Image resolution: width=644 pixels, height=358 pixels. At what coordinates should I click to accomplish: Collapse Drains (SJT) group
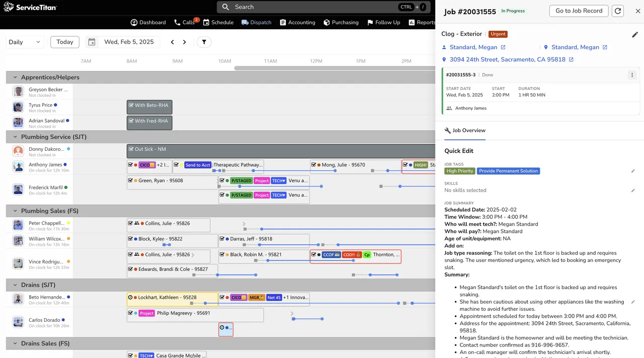tap(15, 285)
